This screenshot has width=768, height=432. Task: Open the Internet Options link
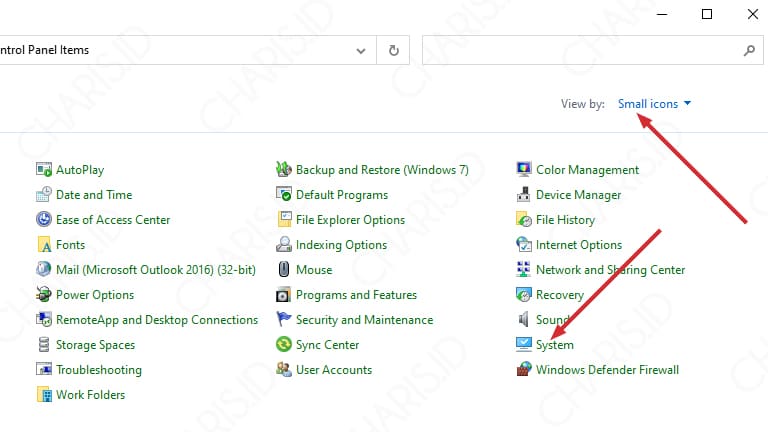click(579, 245)
